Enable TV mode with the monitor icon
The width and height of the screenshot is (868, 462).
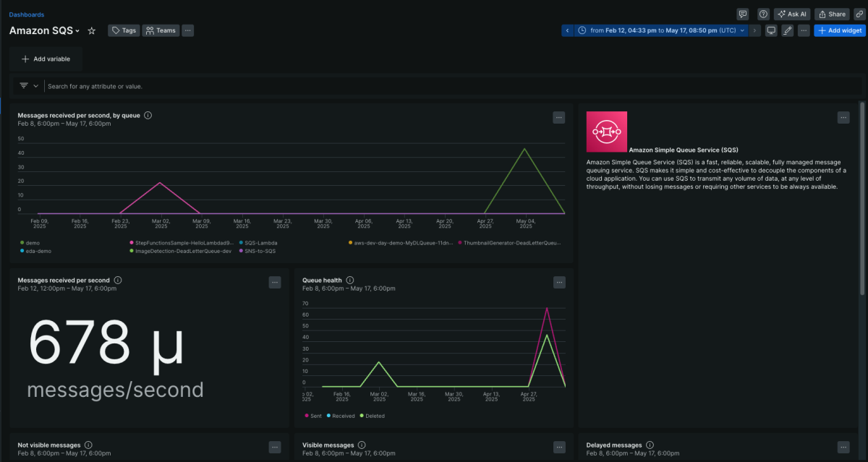771,30
